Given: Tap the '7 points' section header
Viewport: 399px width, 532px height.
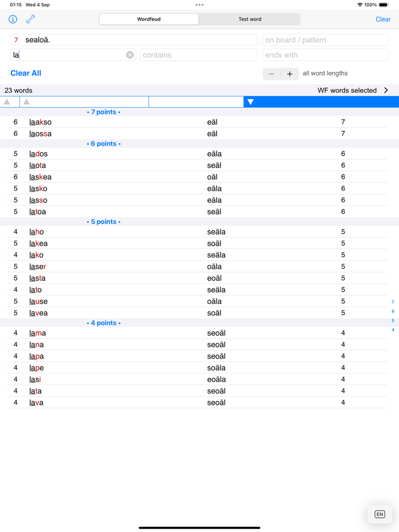Looking at the screenshot, I should pos(104,112).
